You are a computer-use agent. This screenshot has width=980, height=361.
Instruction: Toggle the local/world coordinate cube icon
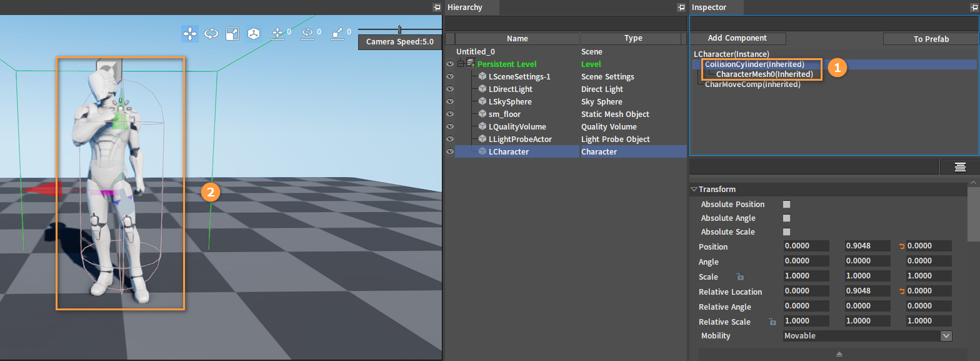coord(253,33)
